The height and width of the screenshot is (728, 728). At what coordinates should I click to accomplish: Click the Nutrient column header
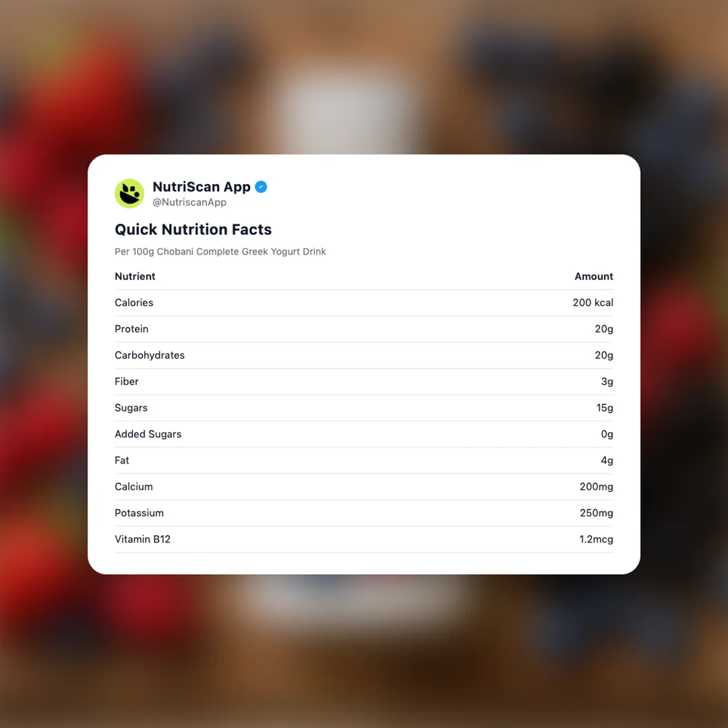(135, 276)
